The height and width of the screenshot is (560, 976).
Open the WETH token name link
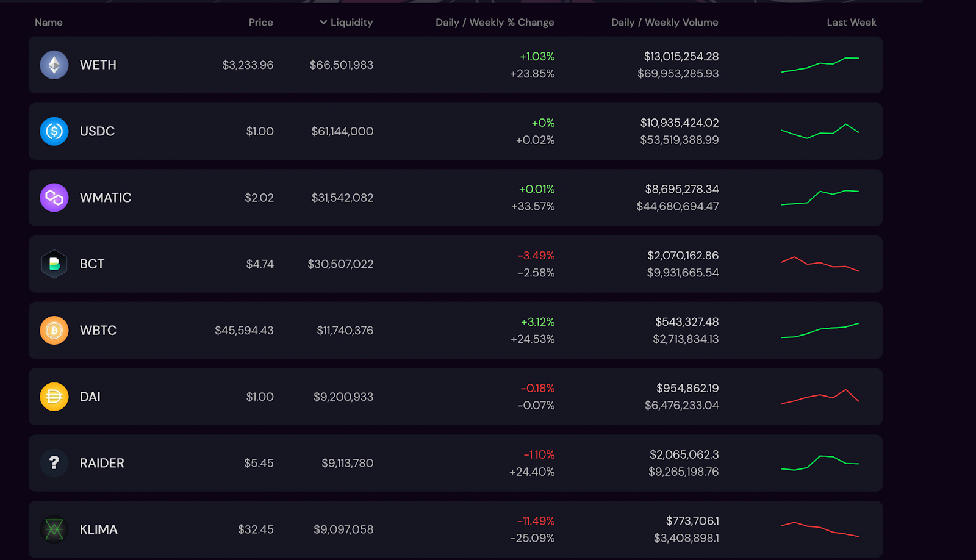coord(98,65)
